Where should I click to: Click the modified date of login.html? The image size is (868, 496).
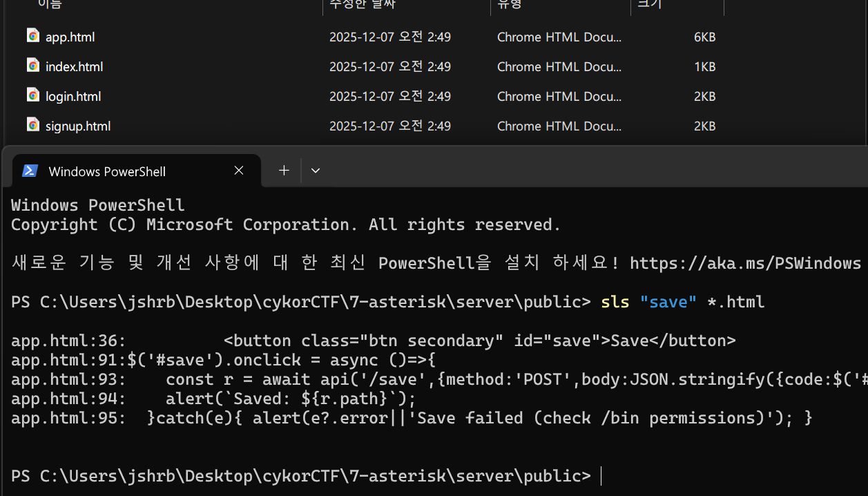click(390, 97)
